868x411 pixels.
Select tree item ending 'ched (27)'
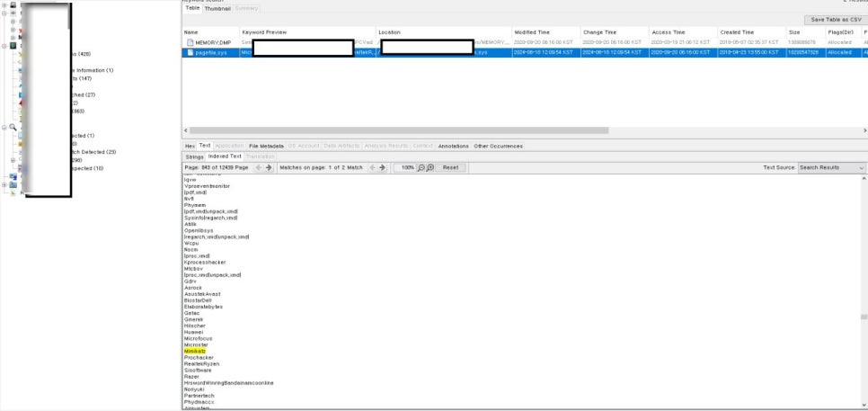point(84,94)
